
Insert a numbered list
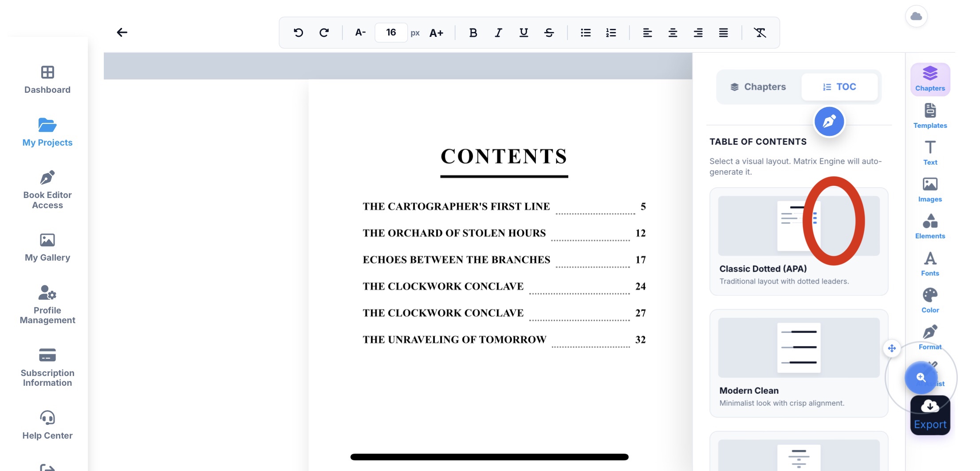click(x=611, y=32)
